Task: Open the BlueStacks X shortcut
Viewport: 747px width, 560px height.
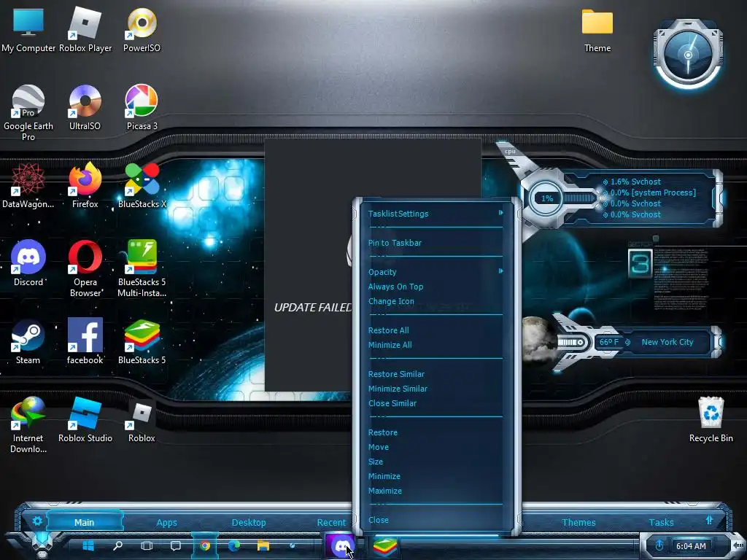Action: 142,186
